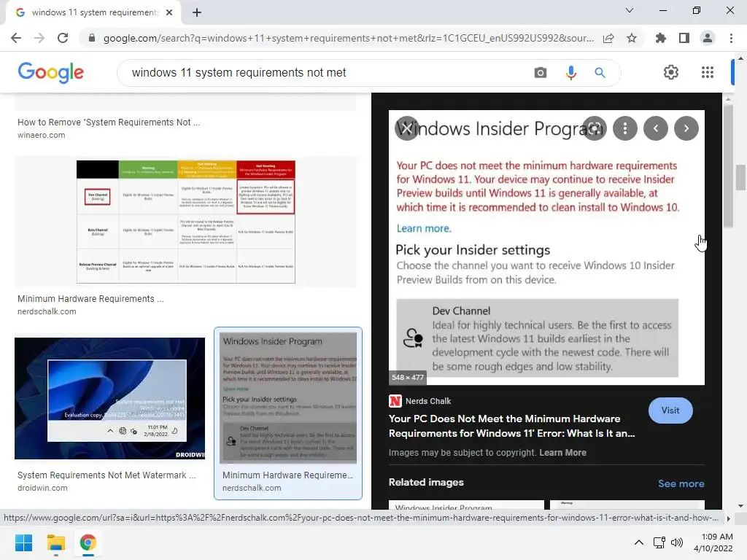Share this page from the address bar

[x=608, y=38]
